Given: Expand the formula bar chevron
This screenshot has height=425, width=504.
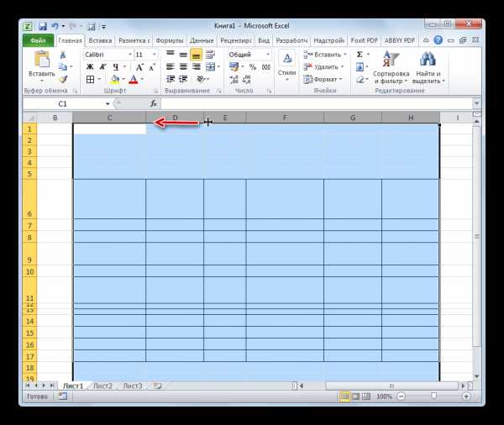Looking at the screenshot, I should tap(476, 103).
